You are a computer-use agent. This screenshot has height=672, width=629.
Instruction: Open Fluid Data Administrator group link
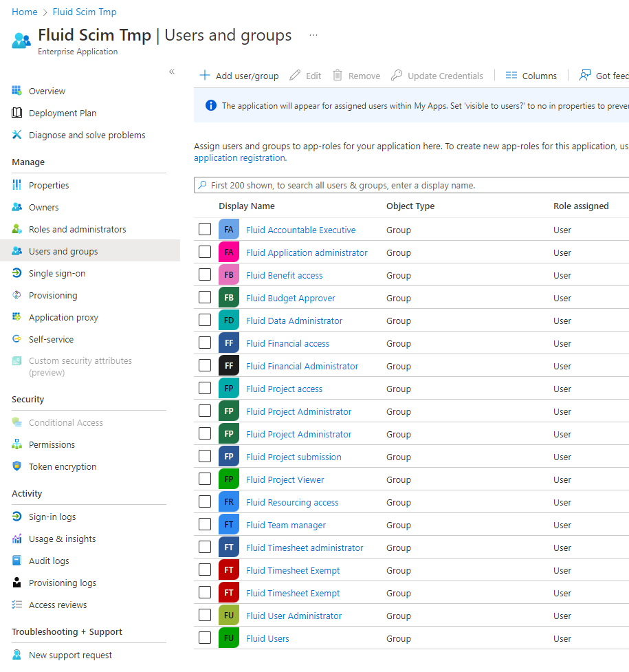click(x=294, y=321)
